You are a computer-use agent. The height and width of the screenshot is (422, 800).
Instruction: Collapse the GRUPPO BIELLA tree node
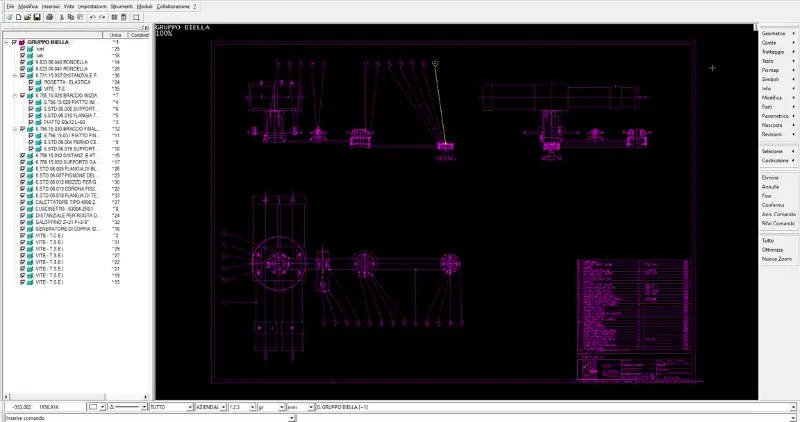[x=6, y=42]
